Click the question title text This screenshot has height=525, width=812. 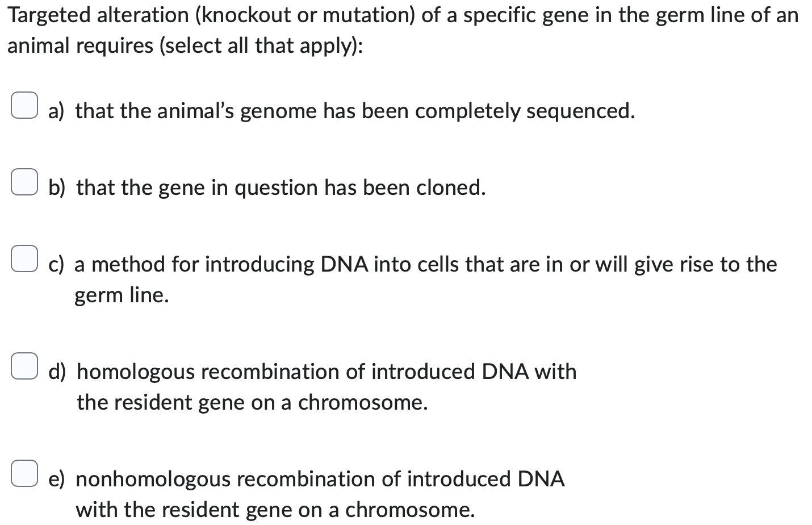coord(397,15)
